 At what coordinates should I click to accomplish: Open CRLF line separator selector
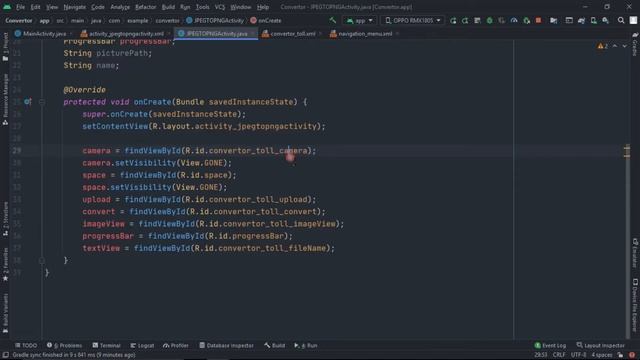pyautogui.click(x=558, y=355)
